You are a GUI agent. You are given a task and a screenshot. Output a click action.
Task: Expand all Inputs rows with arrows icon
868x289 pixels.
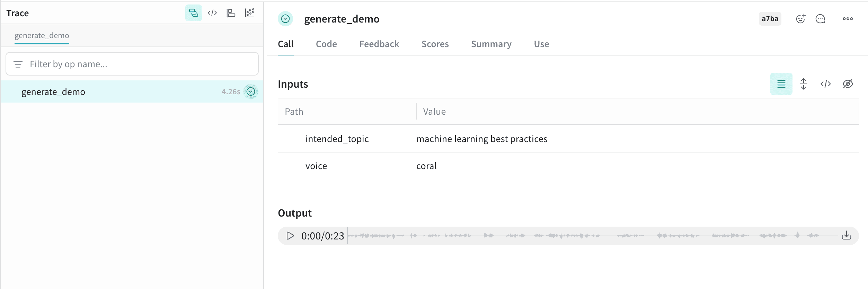coord(803,84)
